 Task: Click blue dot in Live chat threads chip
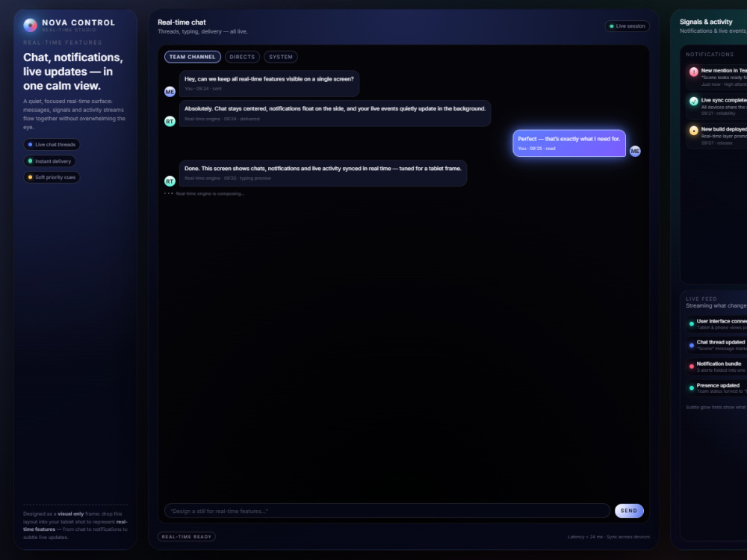click(30, 144)
